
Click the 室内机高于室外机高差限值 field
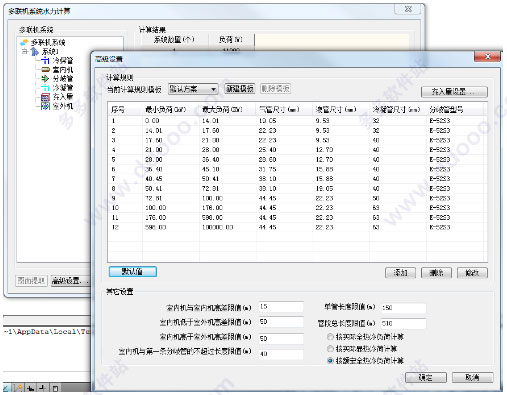coord(281,338)
